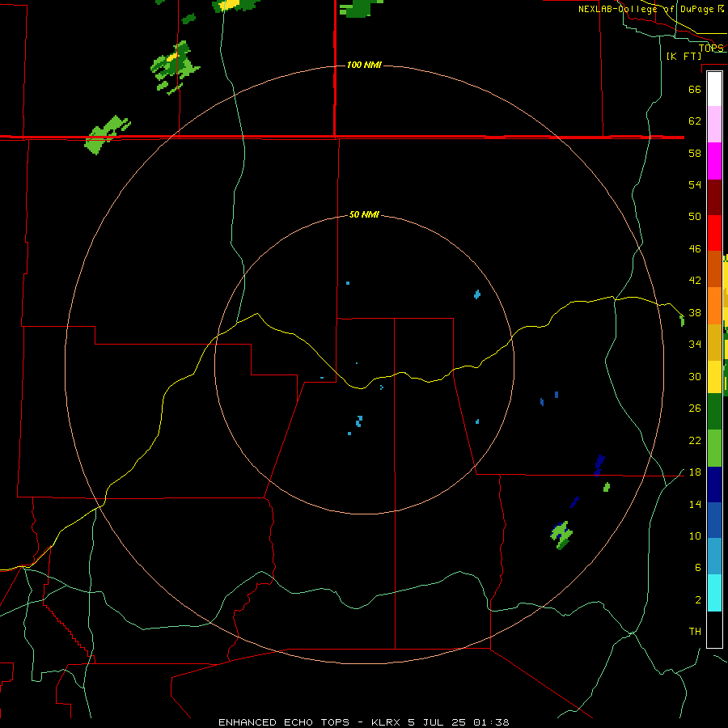This screenshot has height=728, width=728.
Task: Pick the 38 legend tick label
Action: (695, 312)
